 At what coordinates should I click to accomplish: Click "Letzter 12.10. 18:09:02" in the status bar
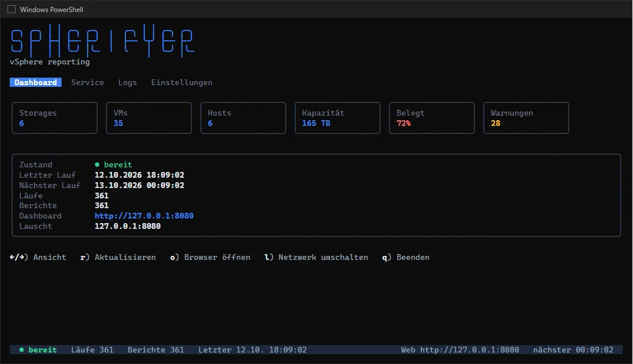(252, 350)
